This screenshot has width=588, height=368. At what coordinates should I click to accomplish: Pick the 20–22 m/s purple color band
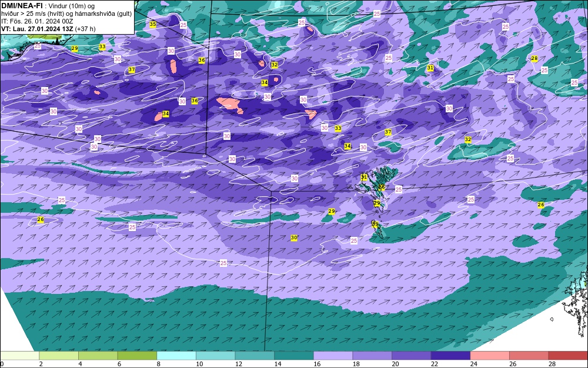coord(412,355)
